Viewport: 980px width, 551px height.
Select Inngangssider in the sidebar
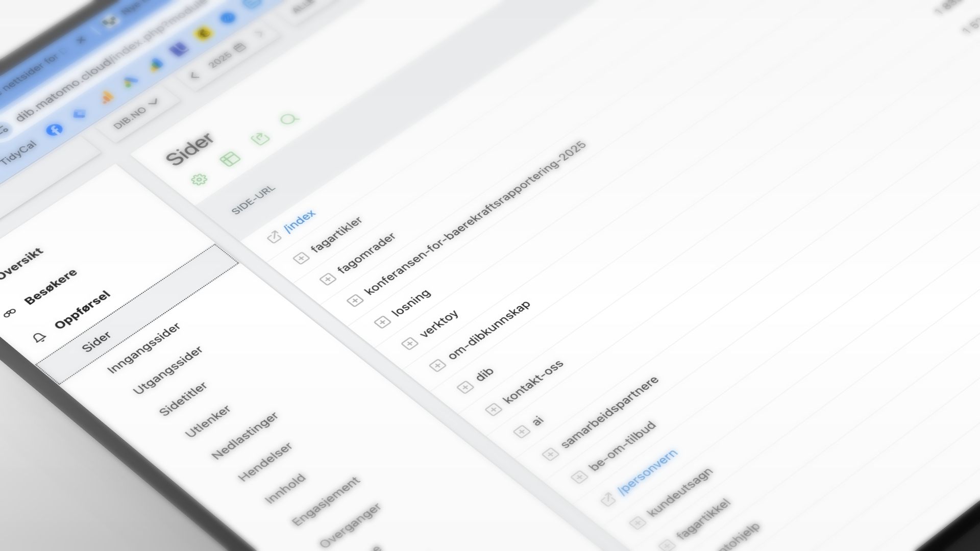[144, 347]
